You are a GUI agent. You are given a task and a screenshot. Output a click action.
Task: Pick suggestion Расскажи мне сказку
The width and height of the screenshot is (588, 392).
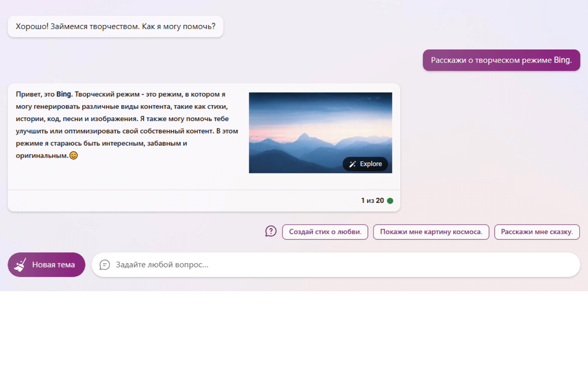tap(537, 232)
